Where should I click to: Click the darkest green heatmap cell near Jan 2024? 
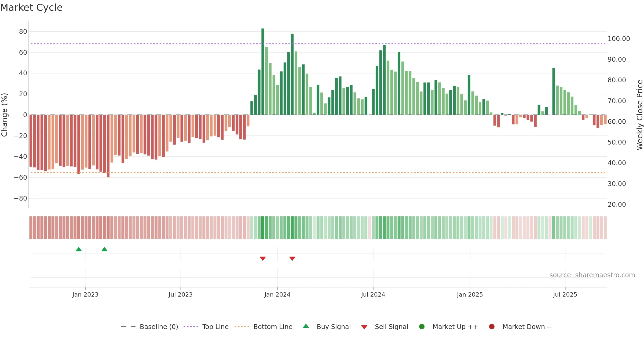coord(263,228)
